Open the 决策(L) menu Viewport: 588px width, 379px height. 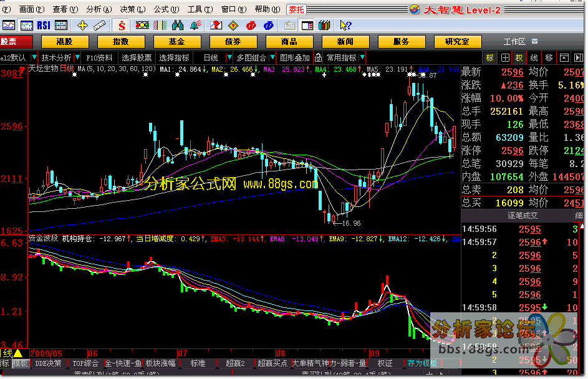(x=133, y=9)
